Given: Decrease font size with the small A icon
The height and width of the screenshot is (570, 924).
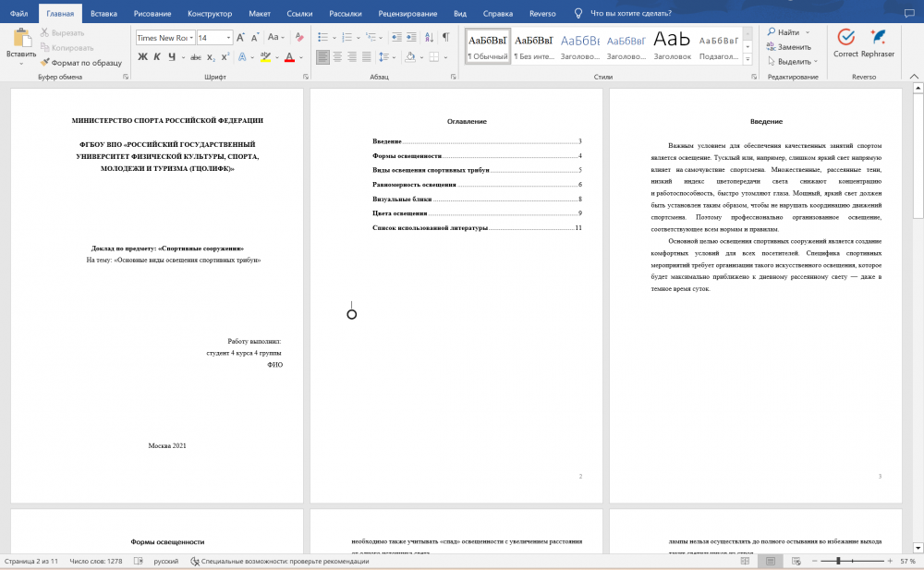Looking at the screenshot, I should click(x=255, y=38).
